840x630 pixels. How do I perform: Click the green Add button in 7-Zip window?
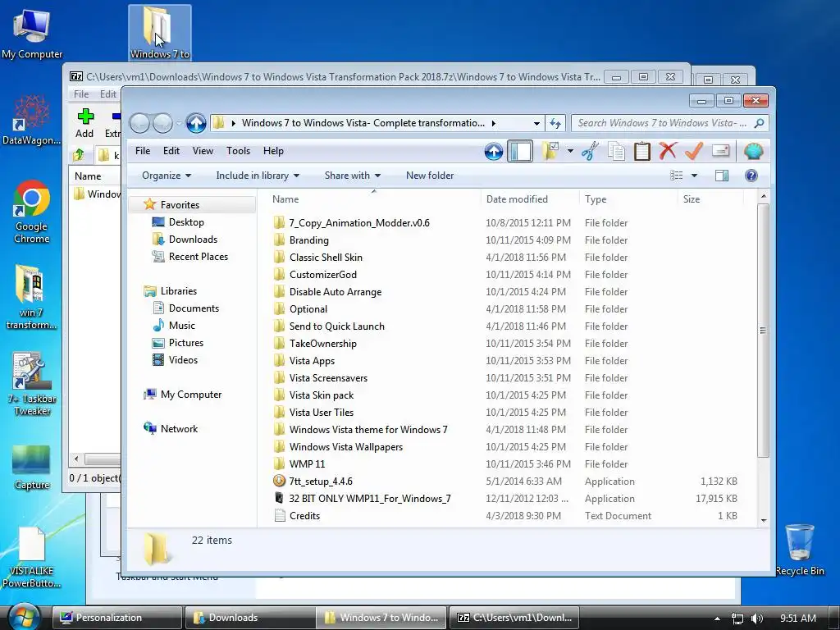(x=84, y=124)
